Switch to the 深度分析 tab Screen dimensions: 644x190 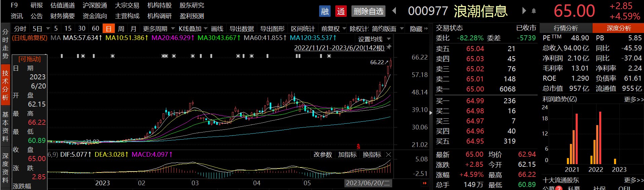point(619,28)
